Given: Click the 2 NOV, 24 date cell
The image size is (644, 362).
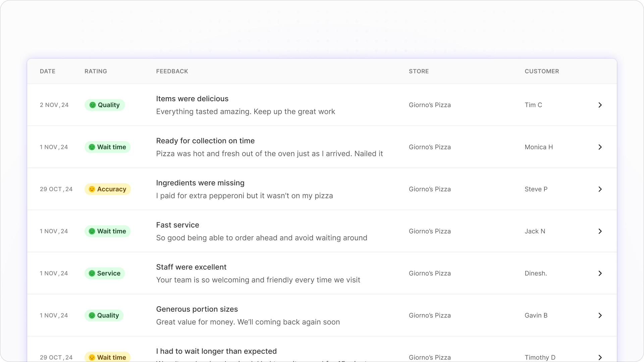Looking at the screenshot, I should (x=54, y=105).
